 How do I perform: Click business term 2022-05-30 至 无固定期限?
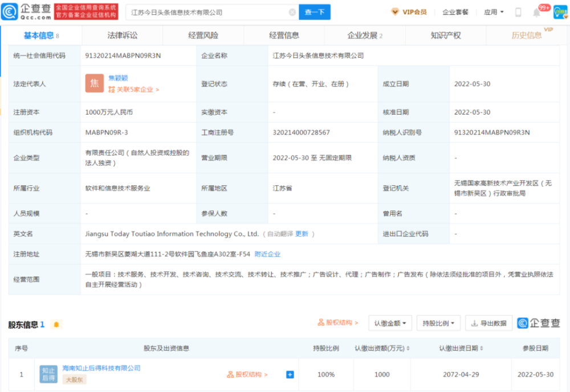[x=312, y=158]
